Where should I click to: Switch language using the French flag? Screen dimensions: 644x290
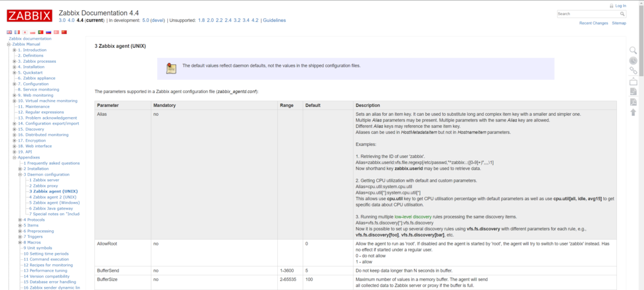(17, 31)
